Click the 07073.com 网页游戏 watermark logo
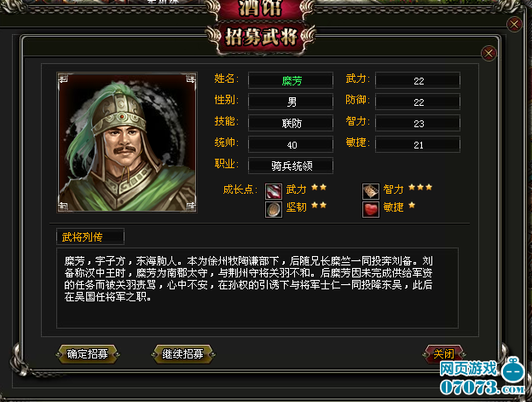The width and height of the screenshot is (532, 402). 483,377
